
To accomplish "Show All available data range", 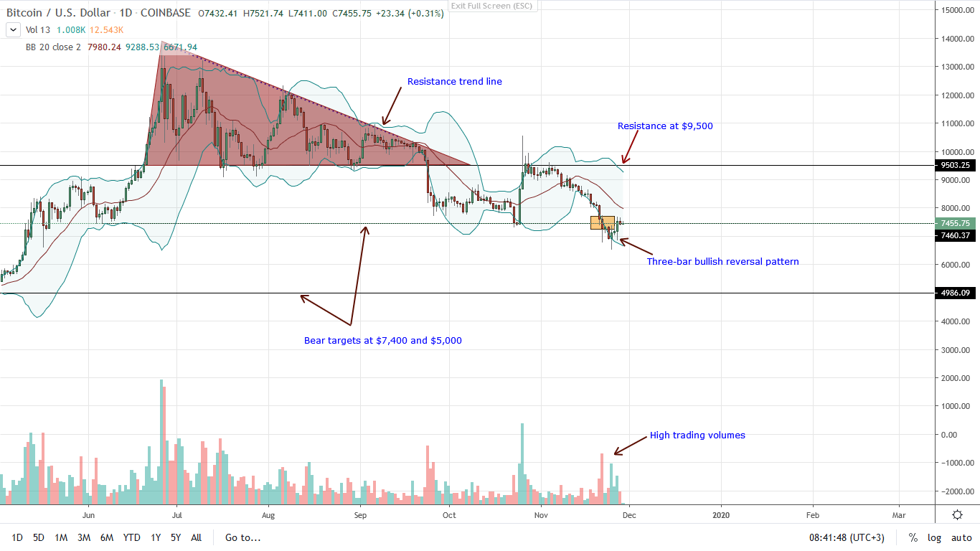I will (196, 537).
